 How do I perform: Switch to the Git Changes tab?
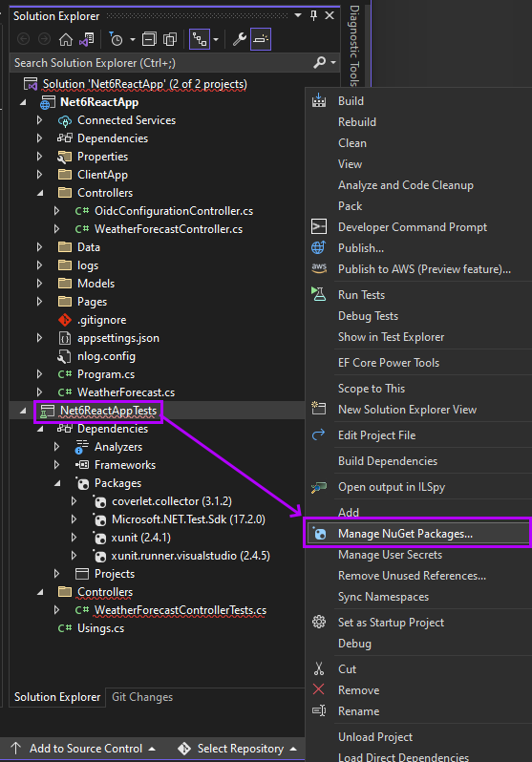coord(142,697)
